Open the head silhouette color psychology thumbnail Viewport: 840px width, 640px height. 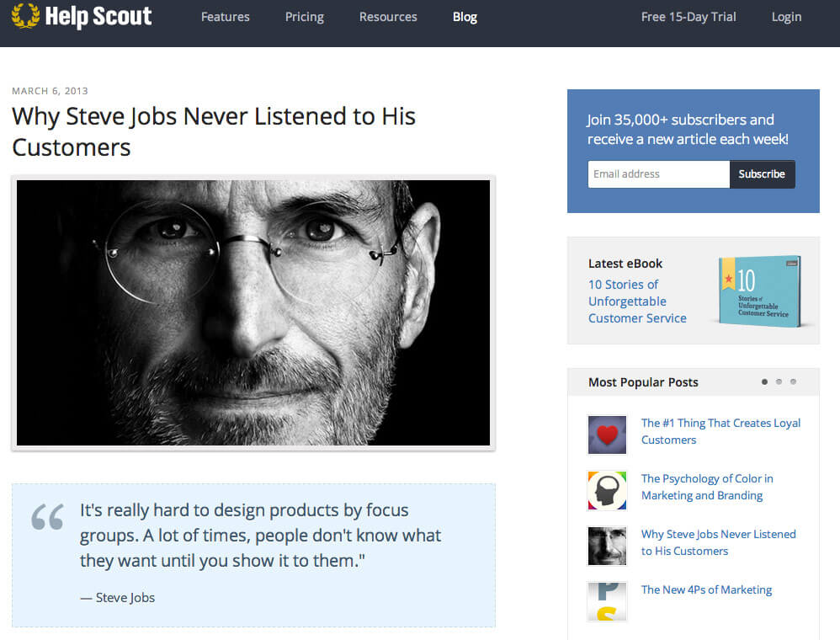tap(607, 490)
